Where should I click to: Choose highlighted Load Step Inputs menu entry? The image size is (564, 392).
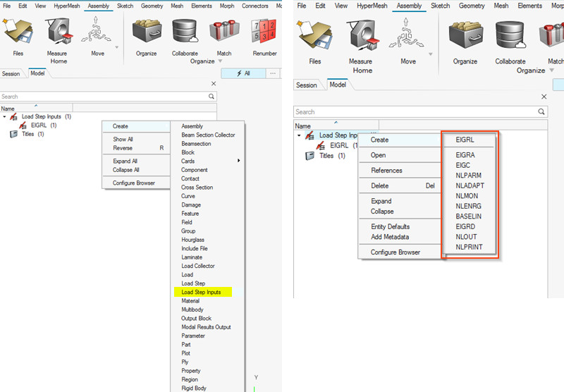pyautogui.click(x=201, y=292)
